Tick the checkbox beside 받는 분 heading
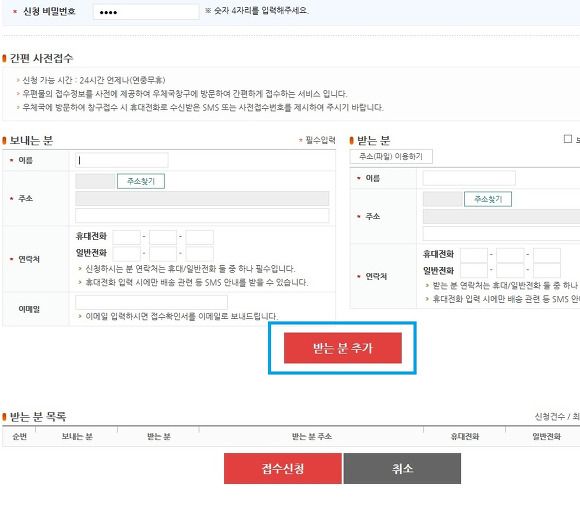Viewport: 580px width, 505px height. coord(567,139)
